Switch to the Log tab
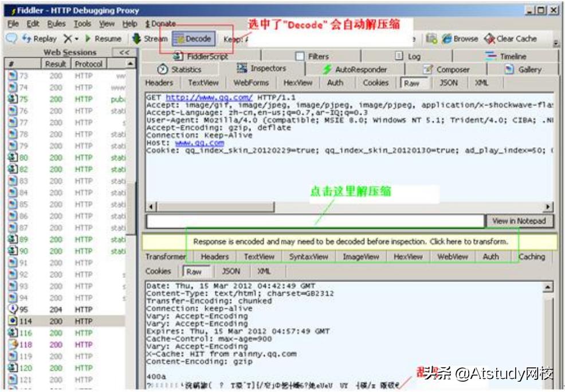565x392 pixels. 407,56
